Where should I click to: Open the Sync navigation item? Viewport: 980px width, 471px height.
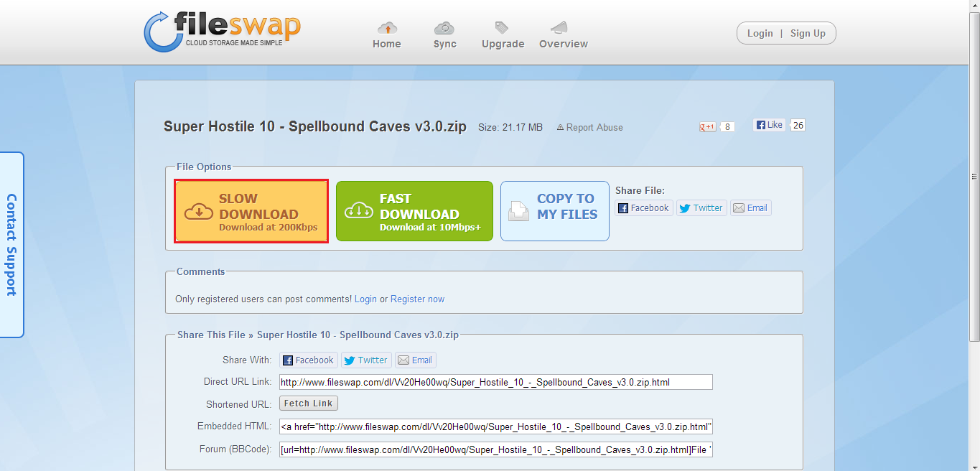[x=445, y=35]
